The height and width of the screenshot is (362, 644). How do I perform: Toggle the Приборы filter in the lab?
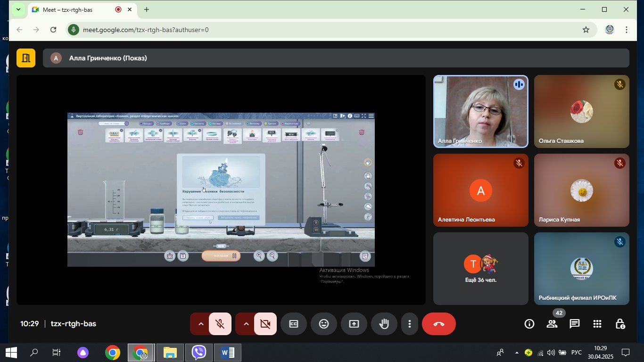[163, 123]
